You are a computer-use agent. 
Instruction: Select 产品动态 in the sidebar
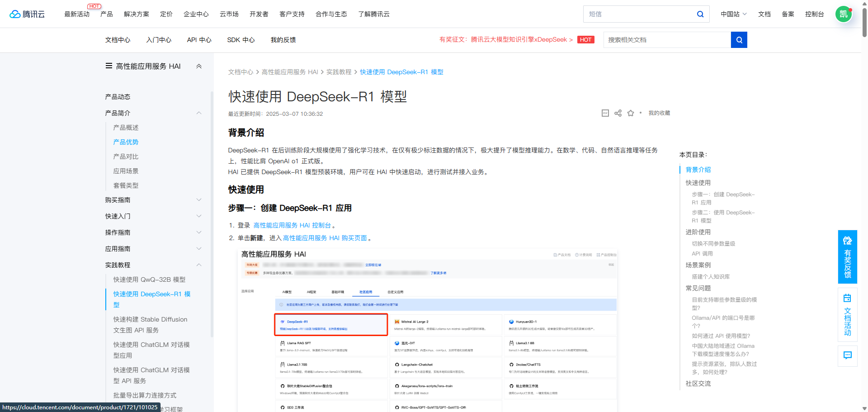click(118, 97)
